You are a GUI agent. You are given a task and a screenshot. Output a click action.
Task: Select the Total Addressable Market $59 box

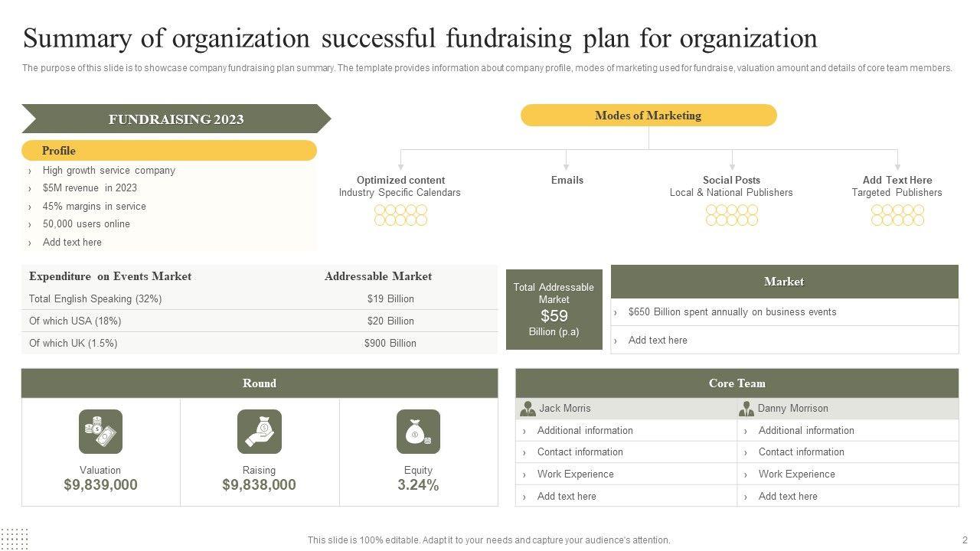coord(554,309)
